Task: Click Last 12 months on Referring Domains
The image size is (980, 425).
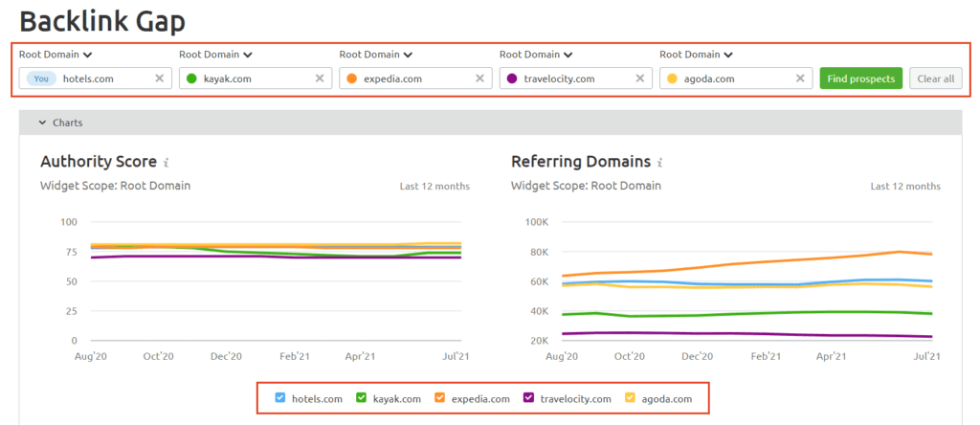Action: tap(905, 187)
